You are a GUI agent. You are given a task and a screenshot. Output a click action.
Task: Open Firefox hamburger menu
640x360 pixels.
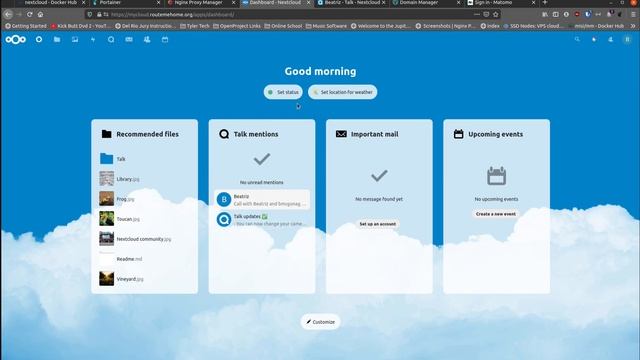tap(633, 14)
